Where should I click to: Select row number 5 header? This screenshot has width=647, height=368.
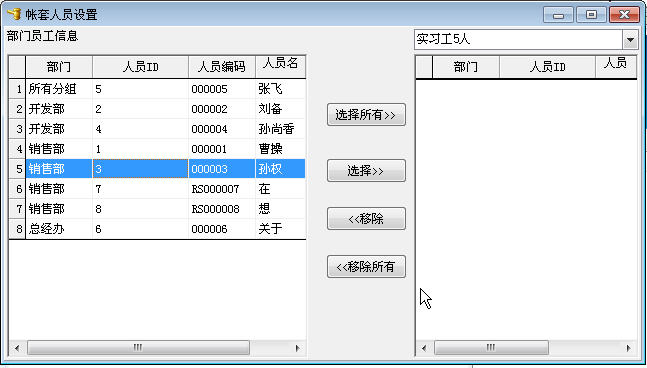[x=17, y=169]
